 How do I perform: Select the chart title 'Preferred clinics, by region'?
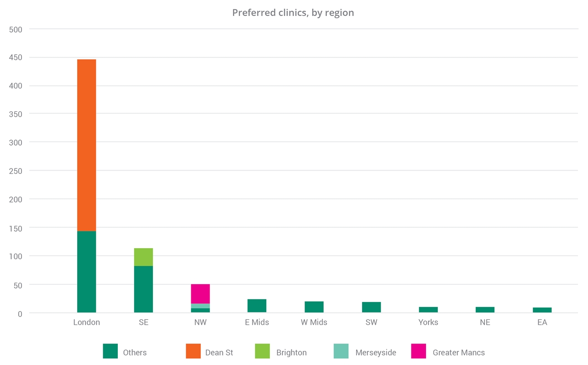click(x=293, y=13)
